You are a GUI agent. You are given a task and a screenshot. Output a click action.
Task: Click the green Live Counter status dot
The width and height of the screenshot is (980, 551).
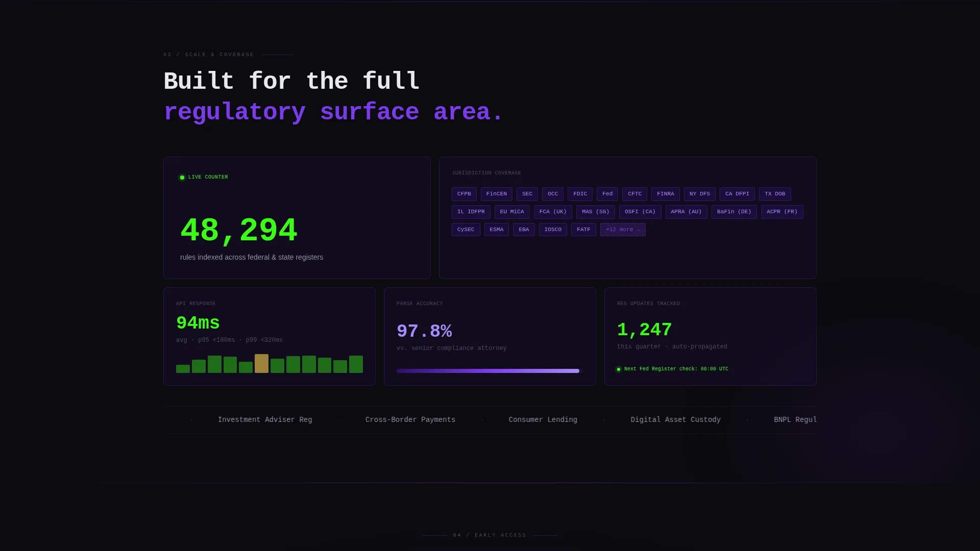(182, 178)
